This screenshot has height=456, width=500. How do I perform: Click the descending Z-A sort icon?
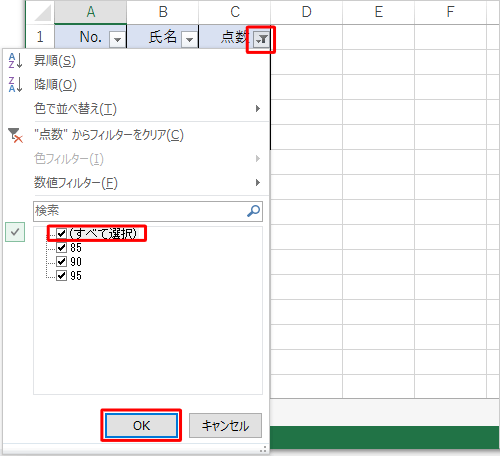click(15, 84)
